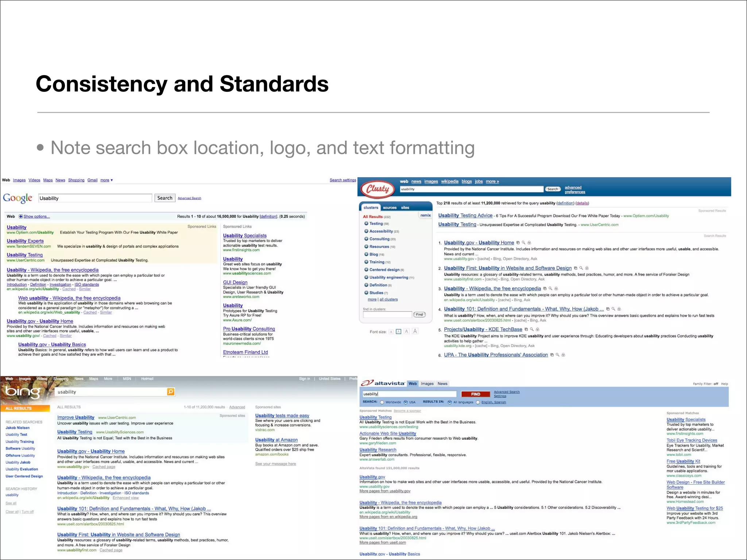Select the second-largest Clusty font size icon

pos(407,331)
